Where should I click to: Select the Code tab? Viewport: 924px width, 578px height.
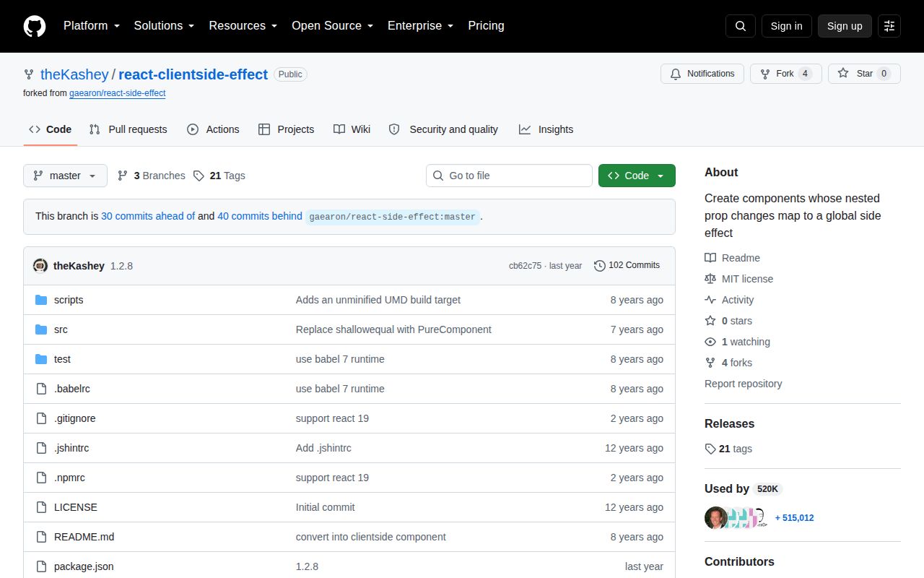pyautogui.click(x=50, y=129)
